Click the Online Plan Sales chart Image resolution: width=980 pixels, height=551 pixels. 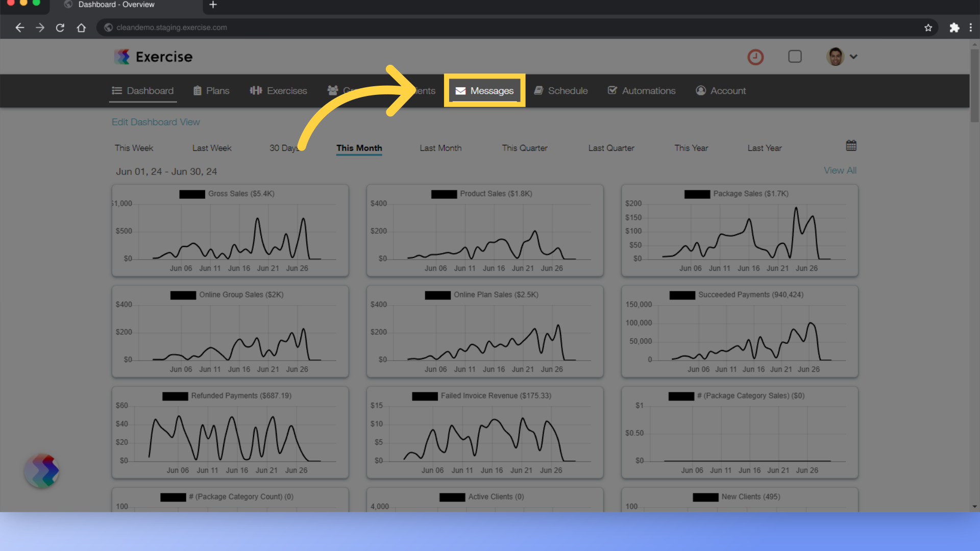click(x=485, y=332)
